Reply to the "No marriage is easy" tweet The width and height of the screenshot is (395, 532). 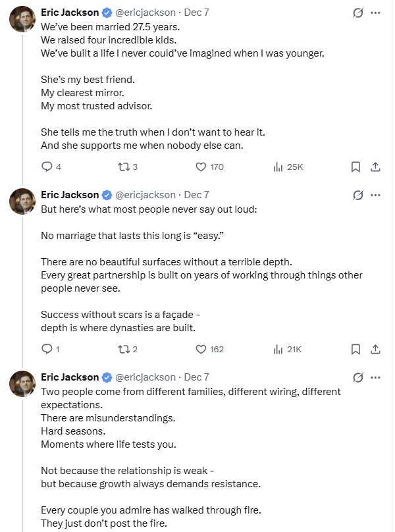47,349
